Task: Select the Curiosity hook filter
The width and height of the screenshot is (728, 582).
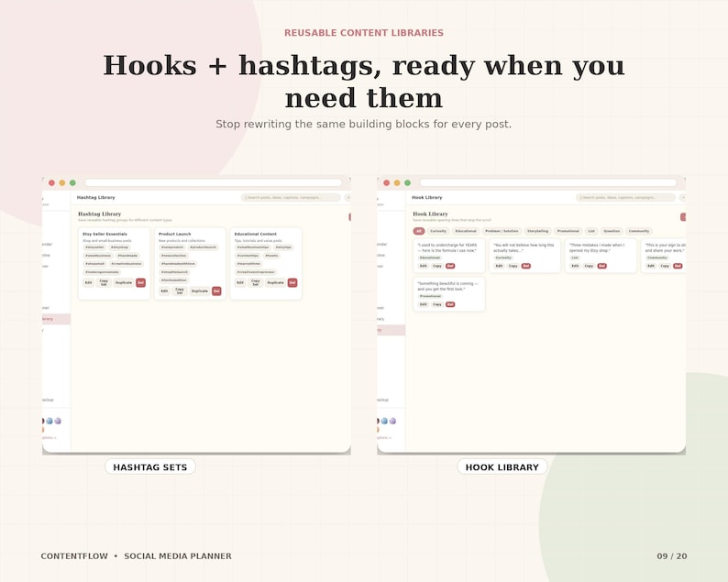Action: click(x=438, y=231)
